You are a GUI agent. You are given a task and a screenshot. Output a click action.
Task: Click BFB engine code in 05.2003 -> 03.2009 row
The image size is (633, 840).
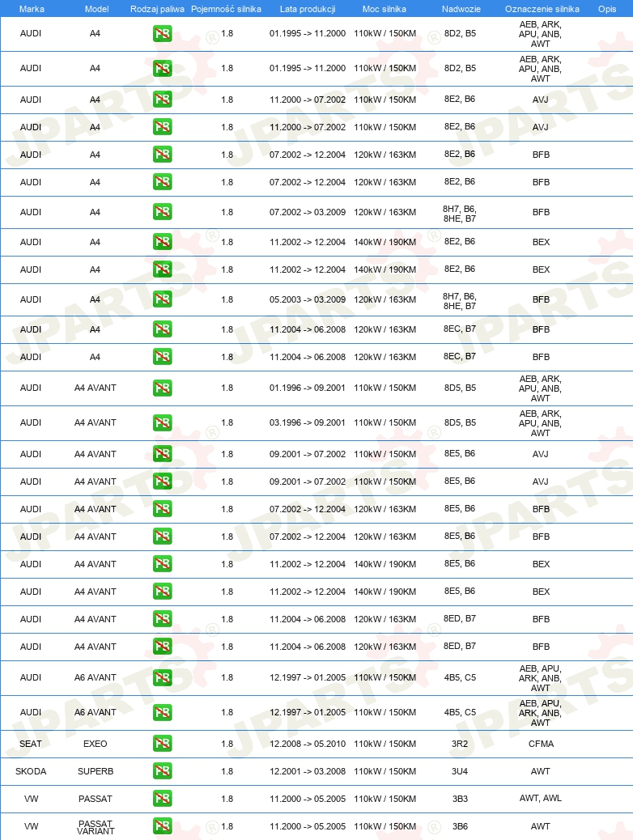tap(541, 299)
